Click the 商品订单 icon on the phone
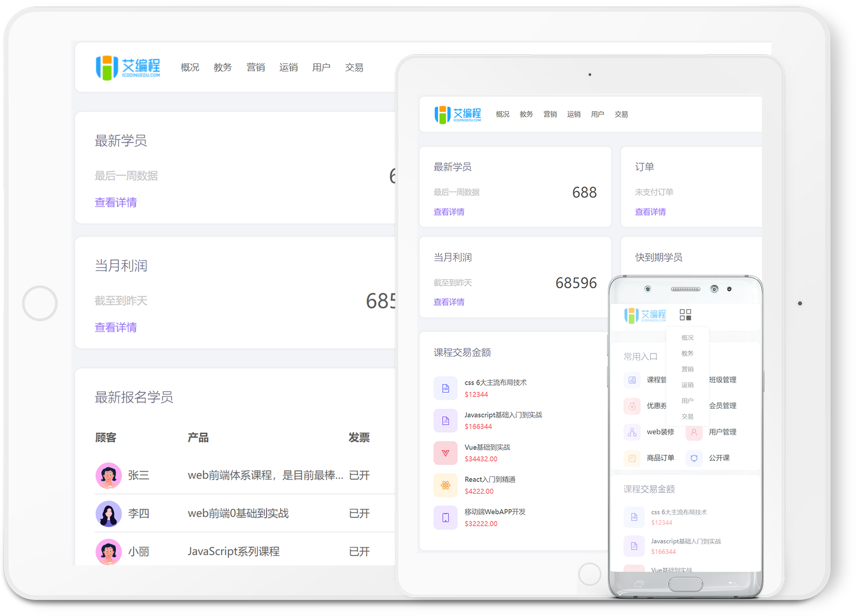The width and height of the screenshot is (857, 616). [x=632, y=458]
